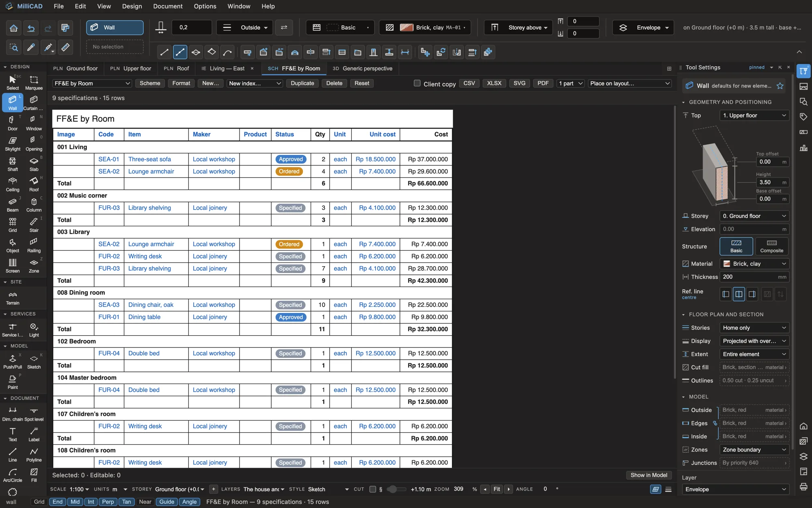Export the schedule as PDF
The width and height of the screenshot is (812, 508).
pos(543,83)
